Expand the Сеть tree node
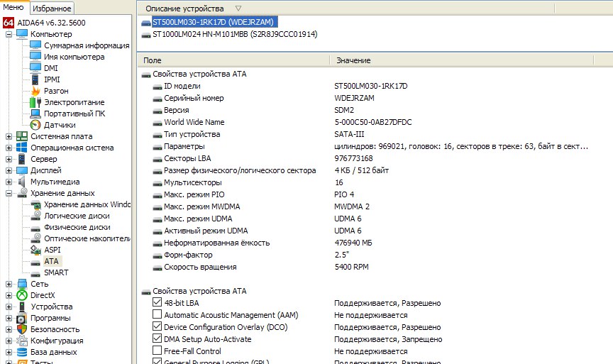The height and width of the screenshot is (364, 613). pos(9,283)
